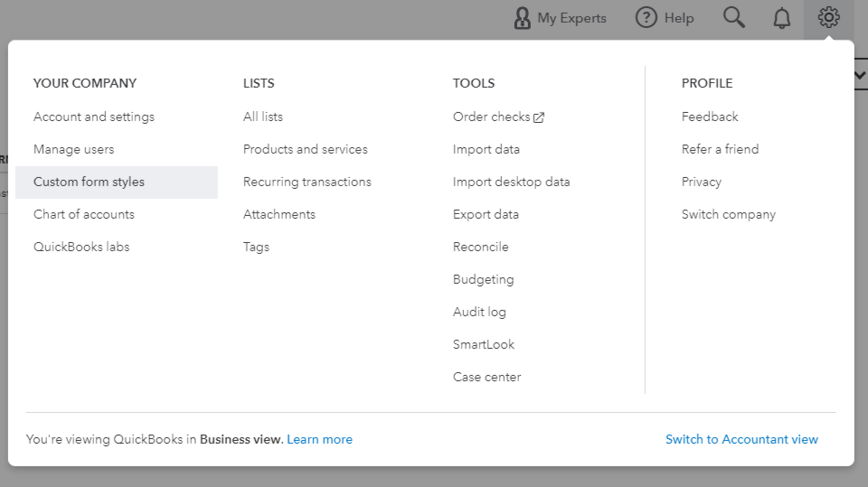Click the My Experts person icon
Screen dimensions: 868x487
(x=523, y=18)
